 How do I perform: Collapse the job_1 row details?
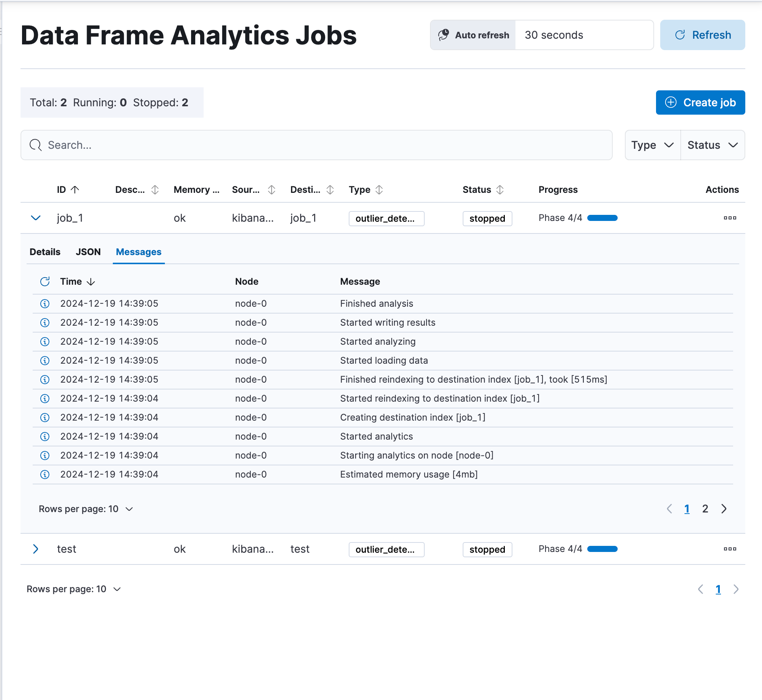click(x=36, y=218)
